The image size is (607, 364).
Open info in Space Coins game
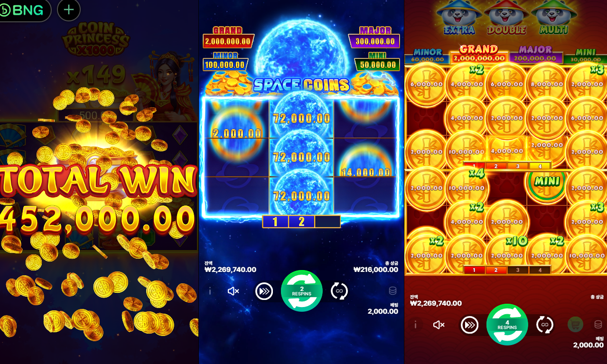point(210,291)
